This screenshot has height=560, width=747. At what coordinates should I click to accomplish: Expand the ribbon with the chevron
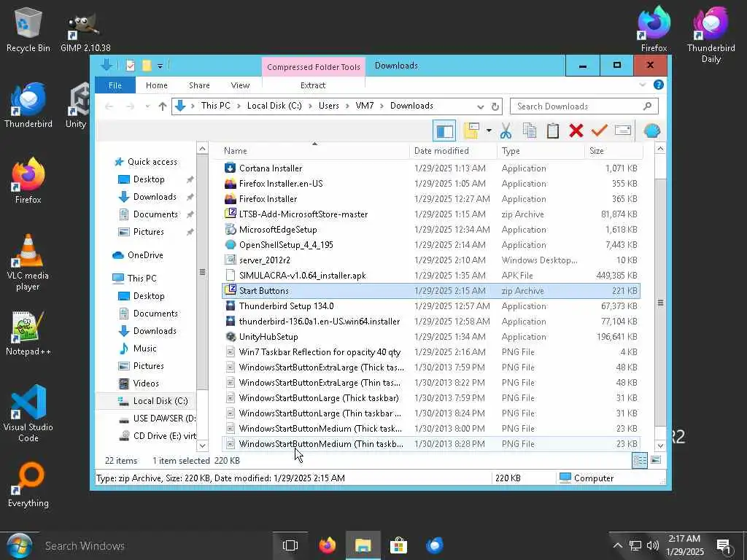click(x=643, y=85)
